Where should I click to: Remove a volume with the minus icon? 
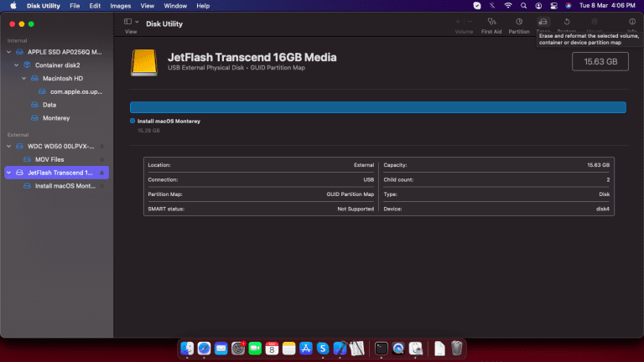tap(470, 22)
